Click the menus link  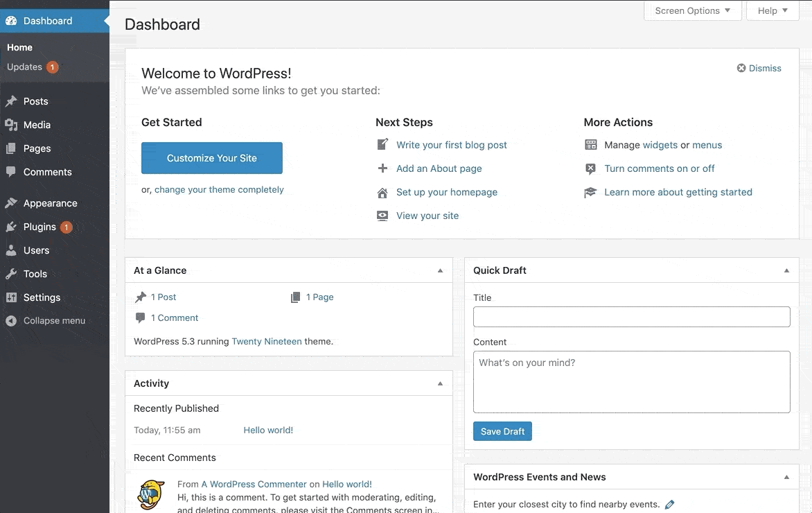coord(707,145)
